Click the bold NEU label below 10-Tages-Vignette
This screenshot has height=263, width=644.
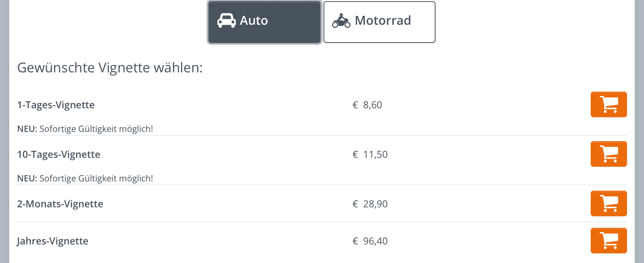(x=27, y=178)
